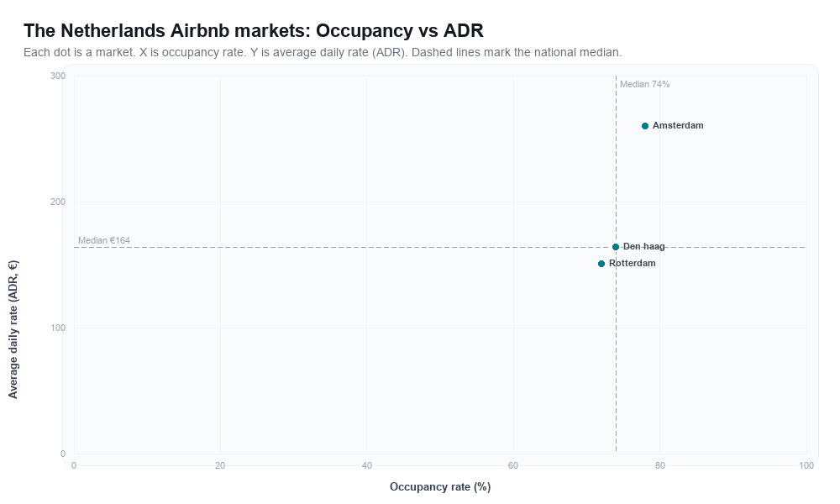Viewport: 840px width, 504px height.
Task: Click the 80 tick on the X axis
Action: point(660,465)
